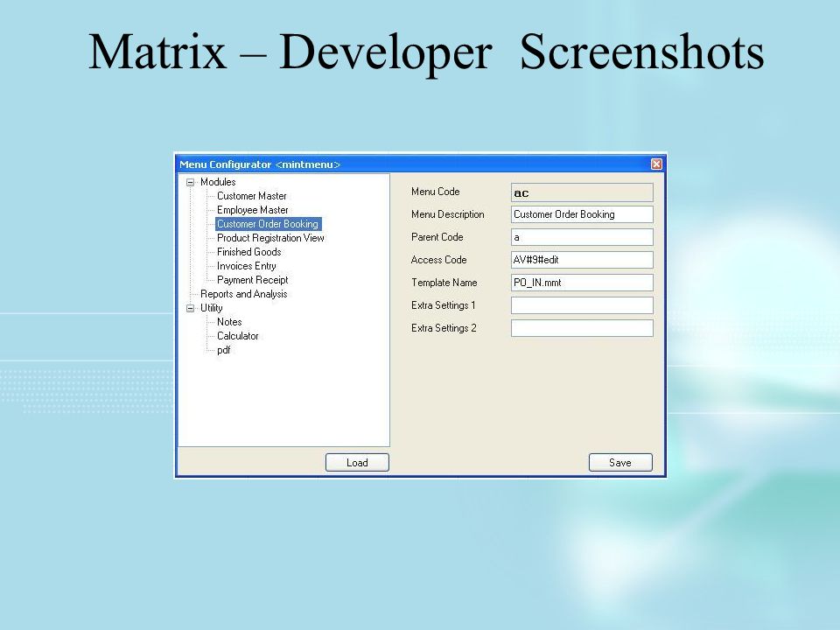Select Customer Master in the tree
The image size is (840, 630).
pos(251,196)
